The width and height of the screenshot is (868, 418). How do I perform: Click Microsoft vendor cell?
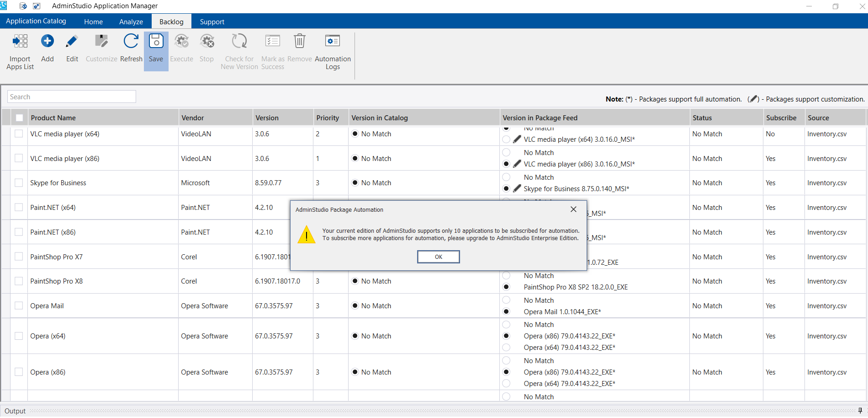click(x=216, y=183)
